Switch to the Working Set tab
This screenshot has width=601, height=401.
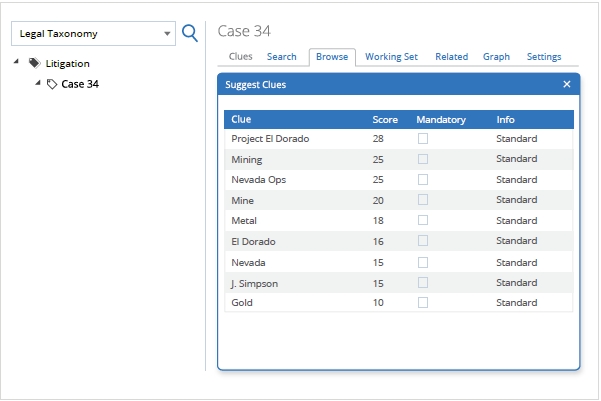coord(391,57)
